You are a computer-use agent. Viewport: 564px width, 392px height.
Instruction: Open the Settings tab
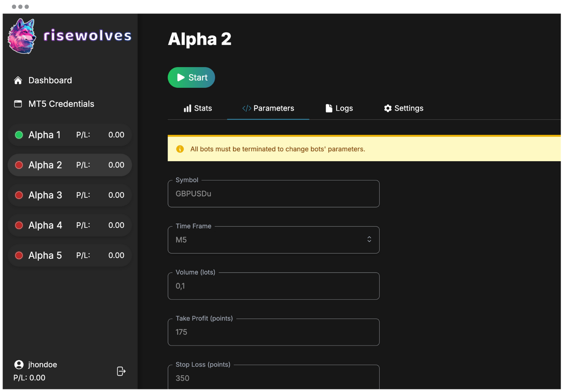403,108
